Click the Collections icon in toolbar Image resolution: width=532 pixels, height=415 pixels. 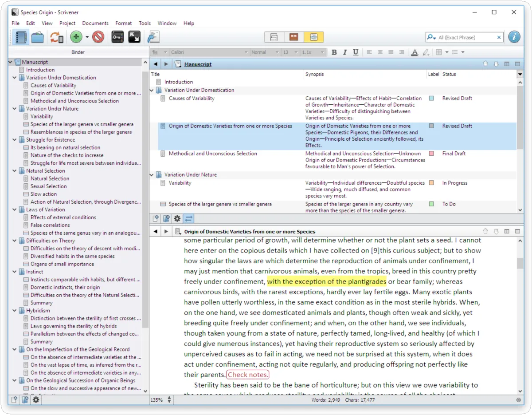pyautogui.click(x=38, y=37)
